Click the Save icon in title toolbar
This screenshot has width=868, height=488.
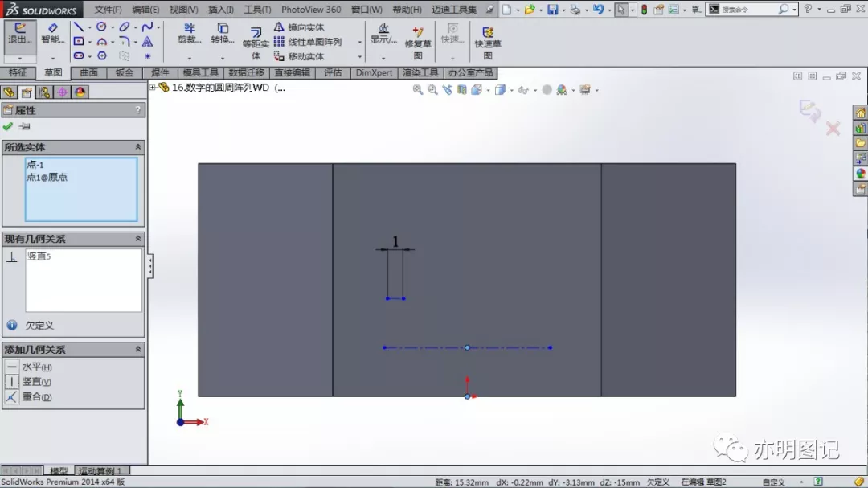tap(552, 10)
